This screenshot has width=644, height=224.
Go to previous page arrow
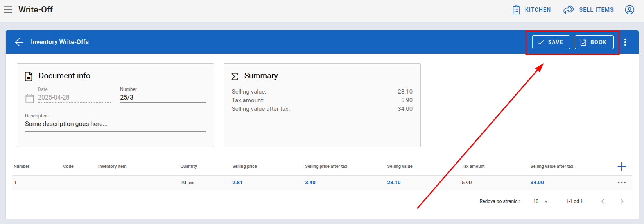[x=603, y=201]
